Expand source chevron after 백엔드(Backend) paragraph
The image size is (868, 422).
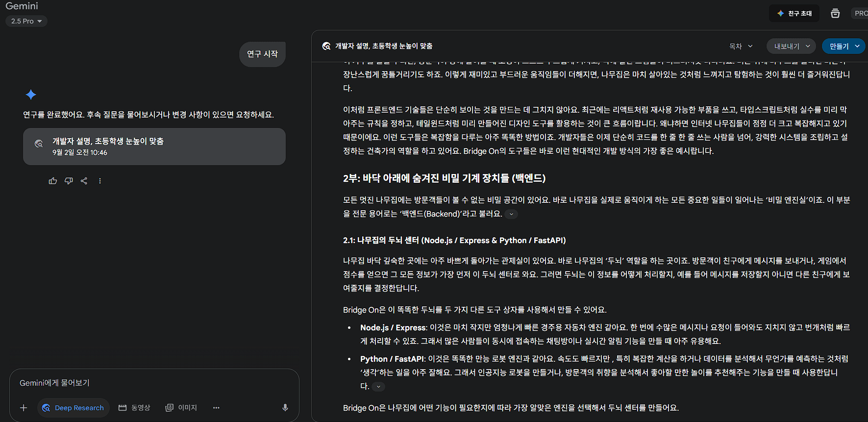511,214
